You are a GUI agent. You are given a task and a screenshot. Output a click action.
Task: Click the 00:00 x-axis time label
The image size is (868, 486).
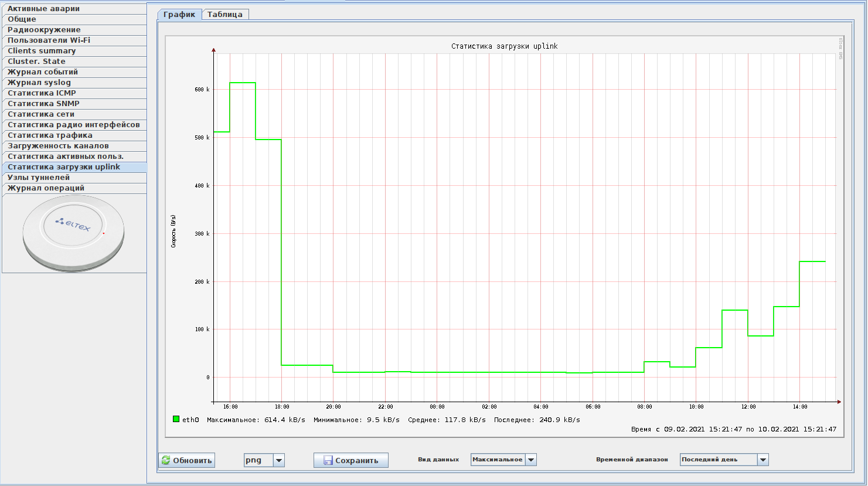coord(437,407)
